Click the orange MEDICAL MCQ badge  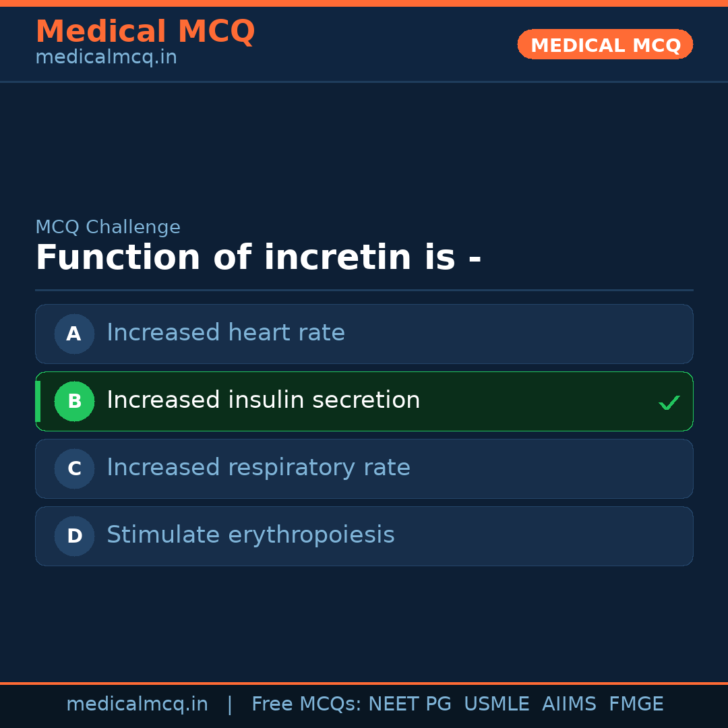point(605,44)
